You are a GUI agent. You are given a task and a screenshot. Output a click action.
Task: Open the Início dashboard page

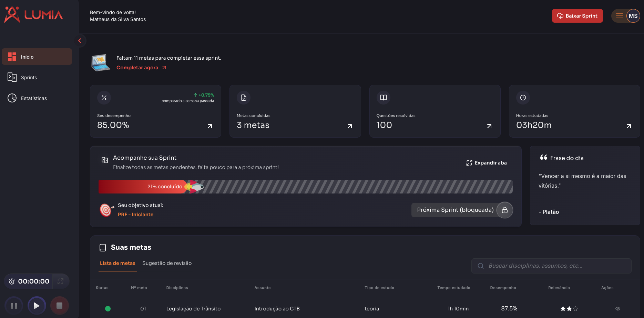click(x=37, y=57)
